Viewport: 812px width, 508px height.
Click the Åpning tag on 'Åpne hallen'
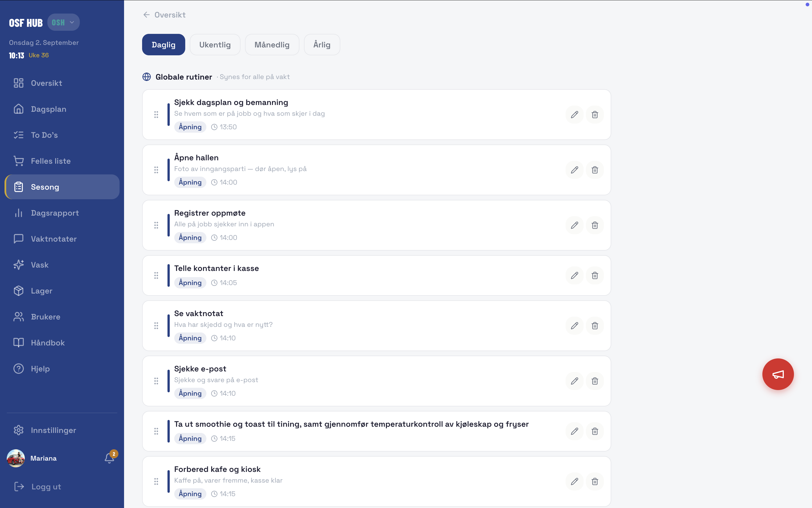click(x=190, y=182)
